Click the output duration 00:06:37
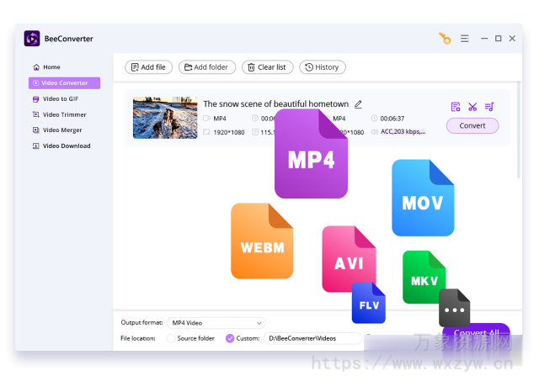The image size is (539, 392). [x=392, y=119]
